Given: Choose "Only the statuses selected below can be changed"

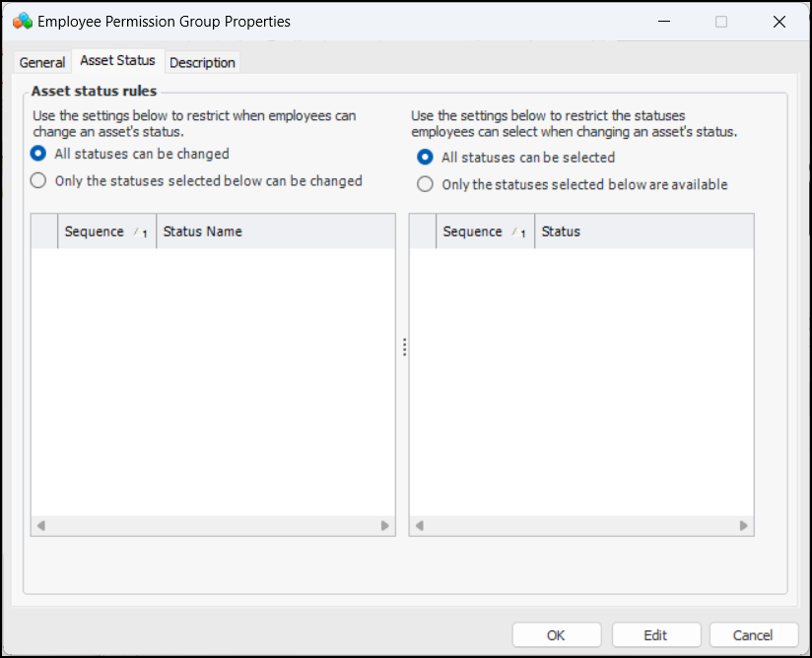Looking at the screenshot, I should click(x=38, y=180).
